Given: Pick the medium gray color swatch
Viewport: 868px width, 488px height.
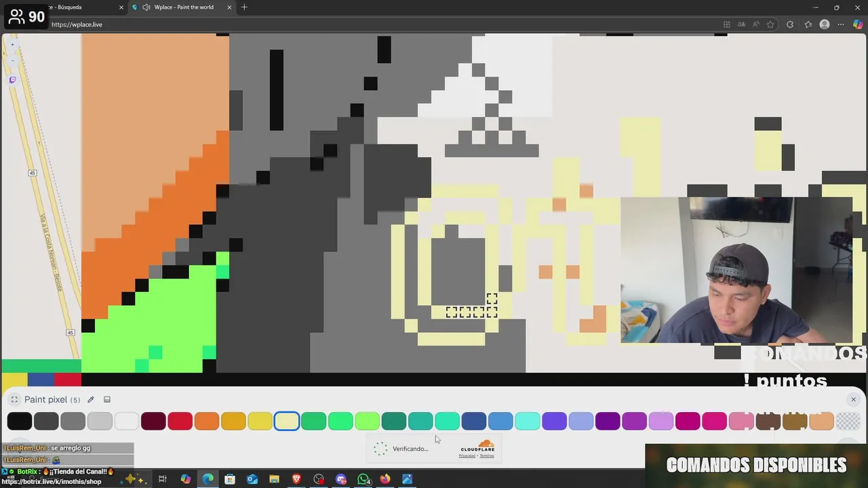Looking at the screenshot, I should pos(73,421).
